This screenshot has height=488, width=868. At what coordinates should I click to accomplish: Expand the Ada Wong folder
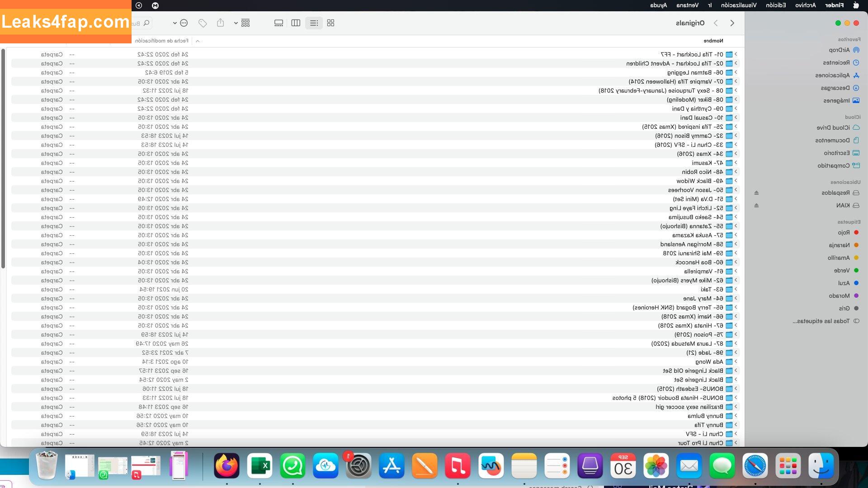click(x=736, y=361)
